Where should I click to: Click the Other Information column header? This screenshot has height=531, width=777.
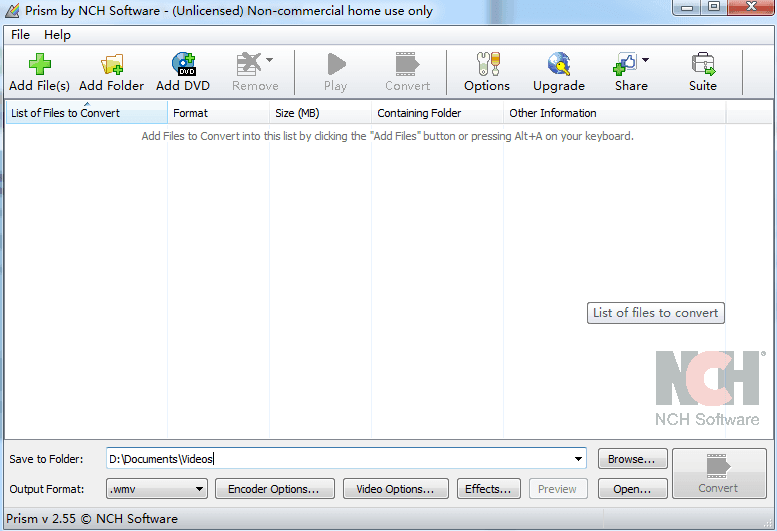tap(614, 113)
